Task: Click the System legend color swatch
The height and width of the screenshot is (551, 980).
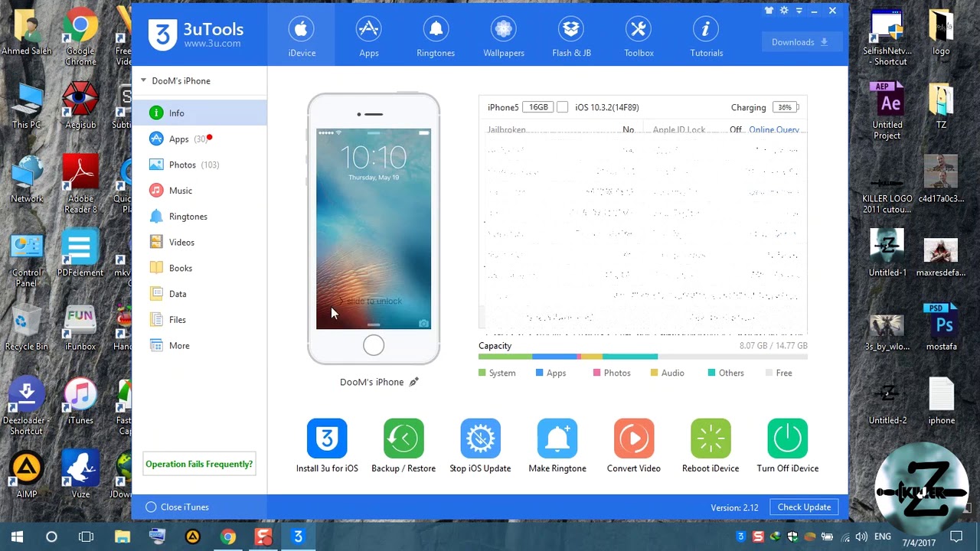Action: pyautogui.click(x=482, y=373)
